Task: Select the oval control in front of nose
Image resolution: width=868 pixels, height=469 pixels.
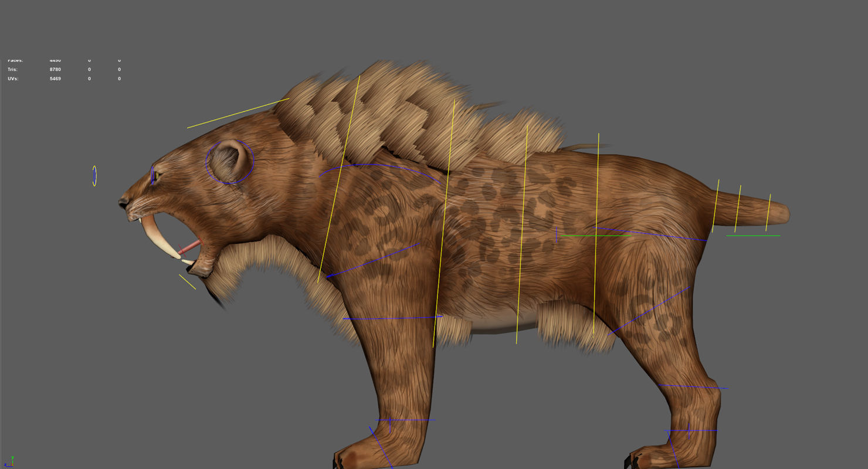Action: (x=94, y=176)
